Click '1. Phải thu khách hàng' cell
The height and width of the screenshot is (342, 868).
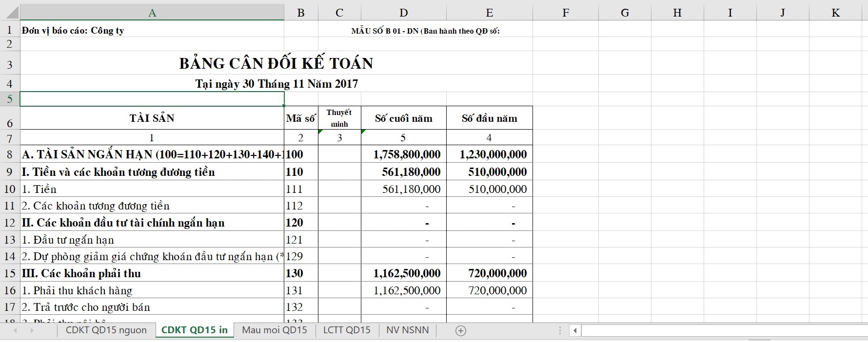[152, 290]
